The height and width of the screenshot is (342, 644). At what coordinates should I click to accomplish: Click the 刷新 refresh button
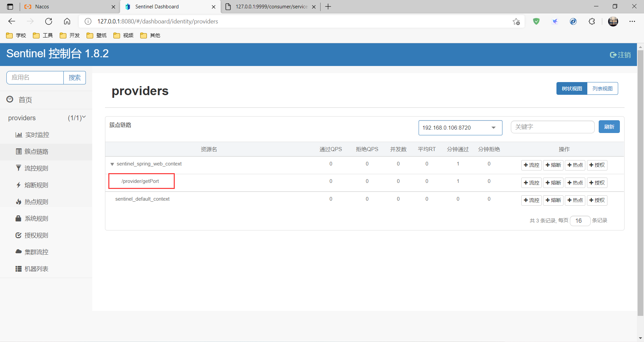[x=609, y=127]
